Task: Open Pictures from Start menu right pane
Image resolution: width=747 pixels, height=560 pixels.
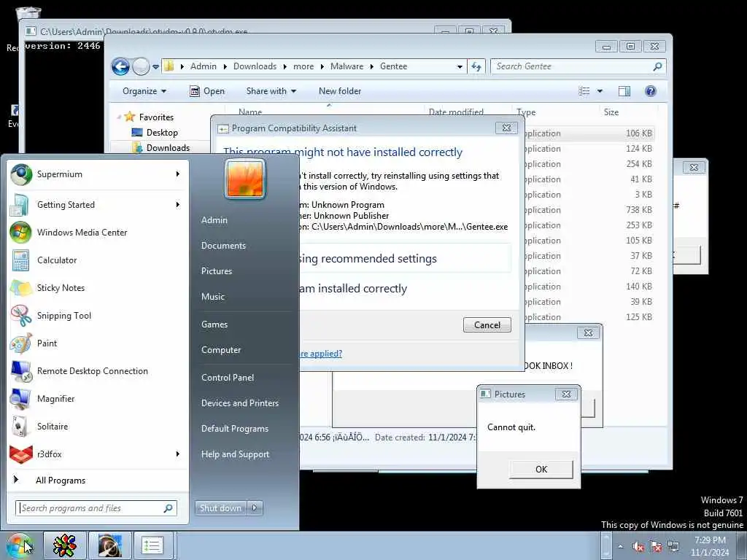Action: 217,271
